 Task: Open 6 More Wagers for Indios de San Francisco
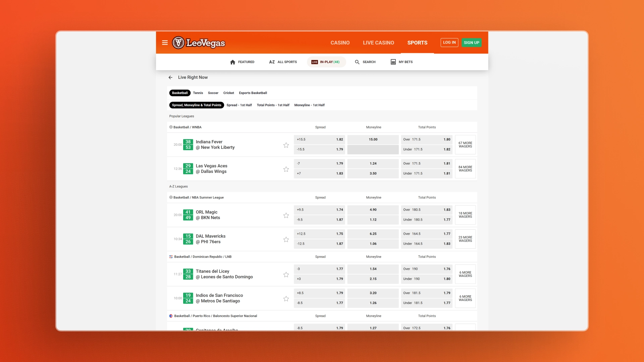click(465, 298)
